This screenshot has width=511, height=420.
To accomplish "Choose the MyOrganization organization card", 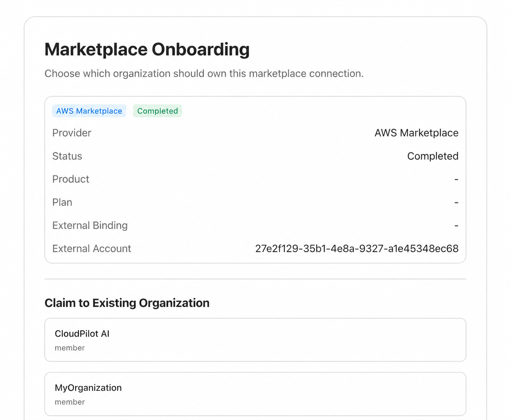I will tap(255, 394).
